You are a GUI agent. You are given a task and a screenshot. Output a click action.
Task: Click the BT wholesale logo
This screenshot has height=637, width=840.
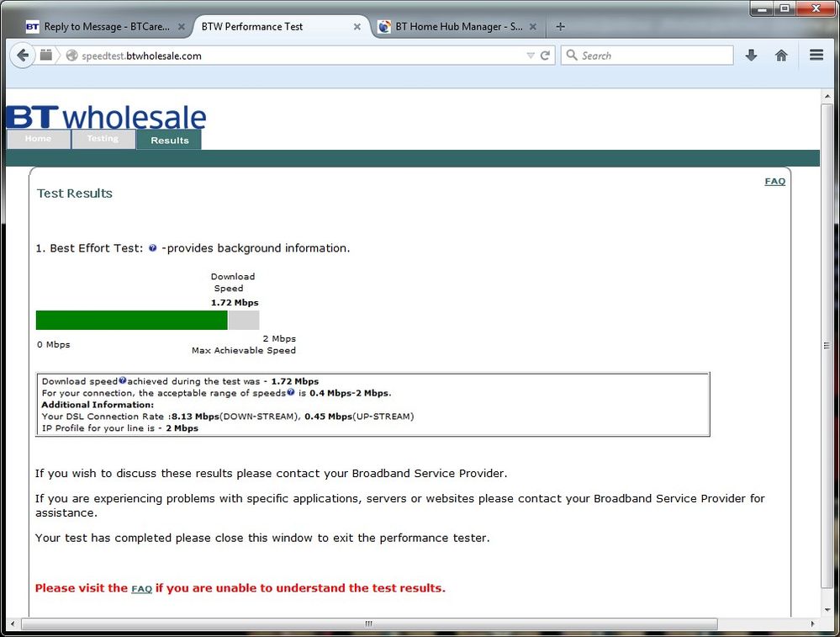[106, 117]
